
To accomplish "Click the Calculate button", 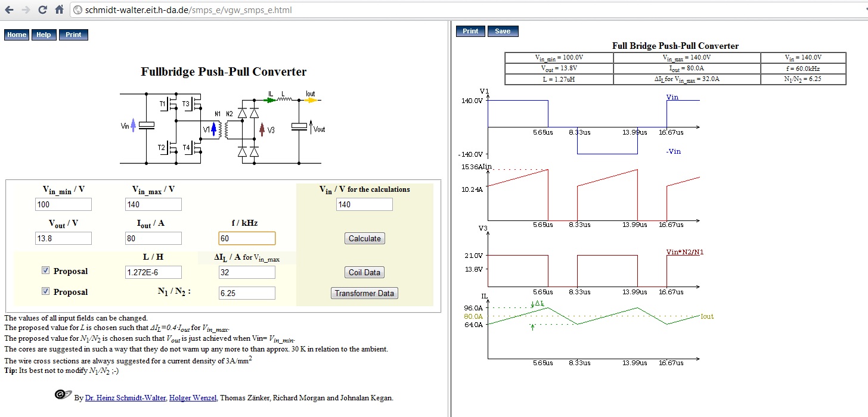I will [364, 238].
